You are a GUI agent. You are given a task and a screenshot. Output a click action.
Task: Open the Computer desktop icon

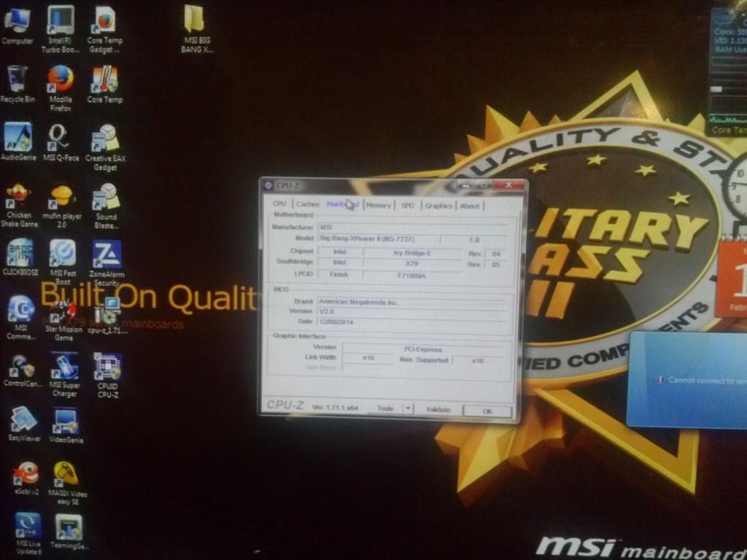click(x=18, y=26)
